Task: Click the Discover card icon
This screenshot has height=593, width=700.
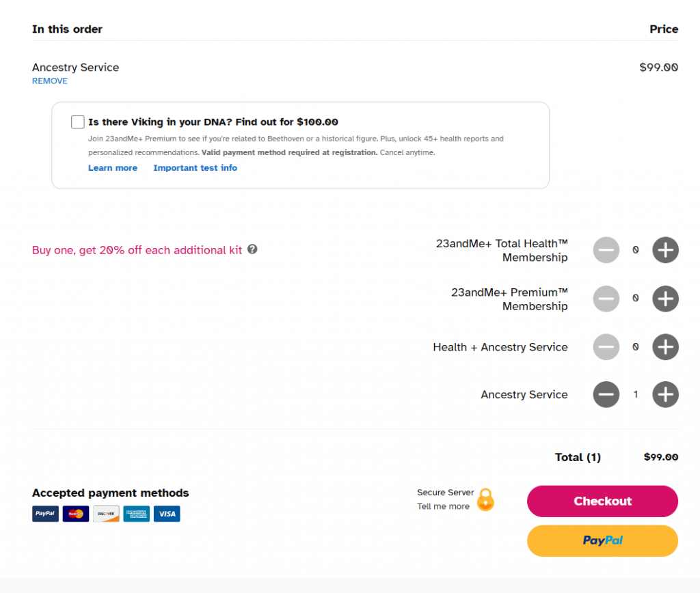Action: (x=106, y=514)
